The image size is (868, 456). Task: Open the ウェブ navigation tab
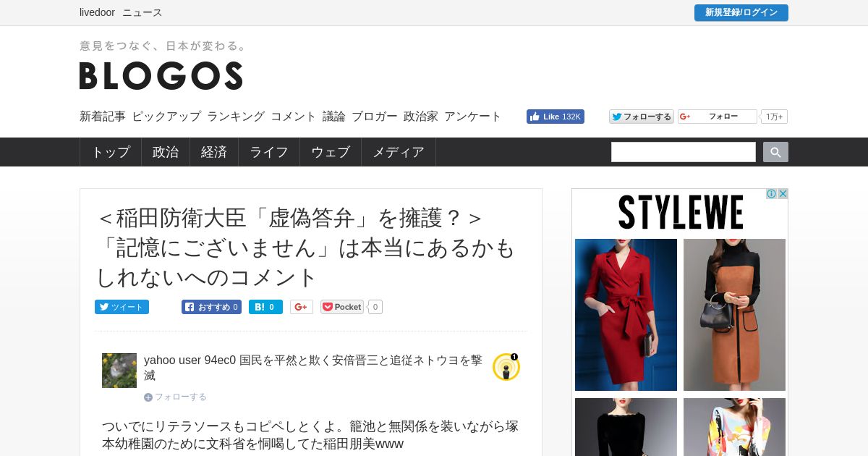(x=331, y=152)
